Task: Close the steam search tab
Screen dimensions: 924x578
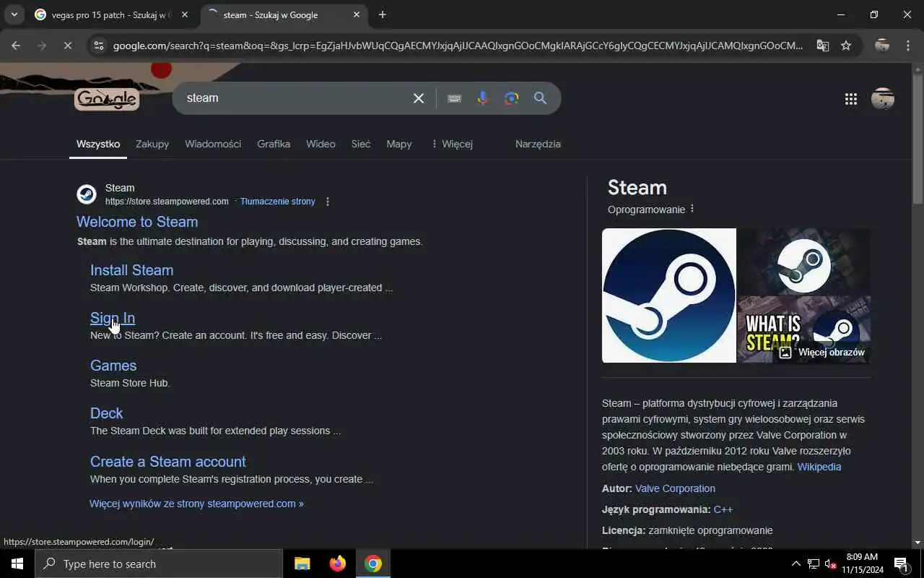Action: [357, 14]
